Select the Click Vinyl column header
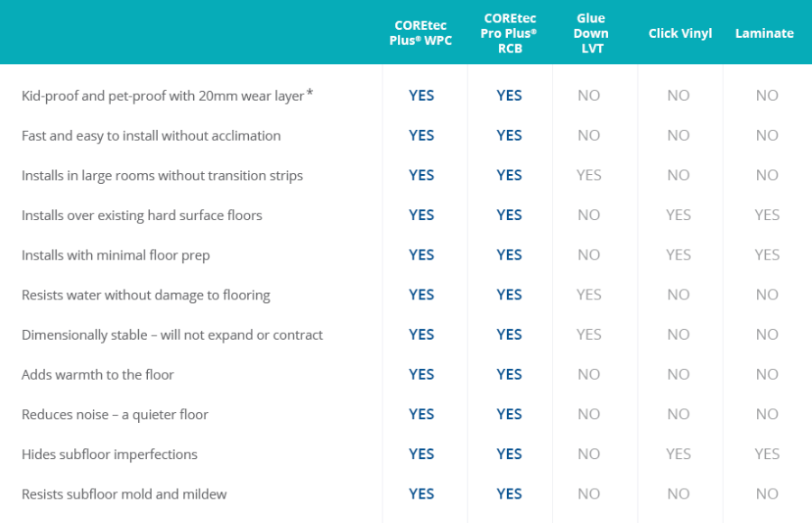The width and height of the screenshot is (812, 523). coord(680,33)
